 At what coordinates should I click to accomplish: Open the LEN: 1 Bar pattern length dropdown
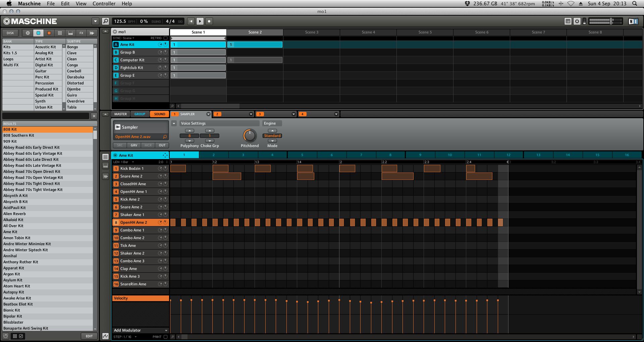(123, 162)
